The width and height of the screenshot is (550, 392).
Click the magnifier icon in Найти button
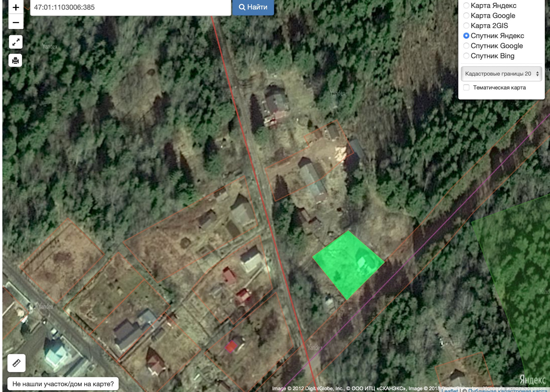pyautogui.click(x=242, y=7)
